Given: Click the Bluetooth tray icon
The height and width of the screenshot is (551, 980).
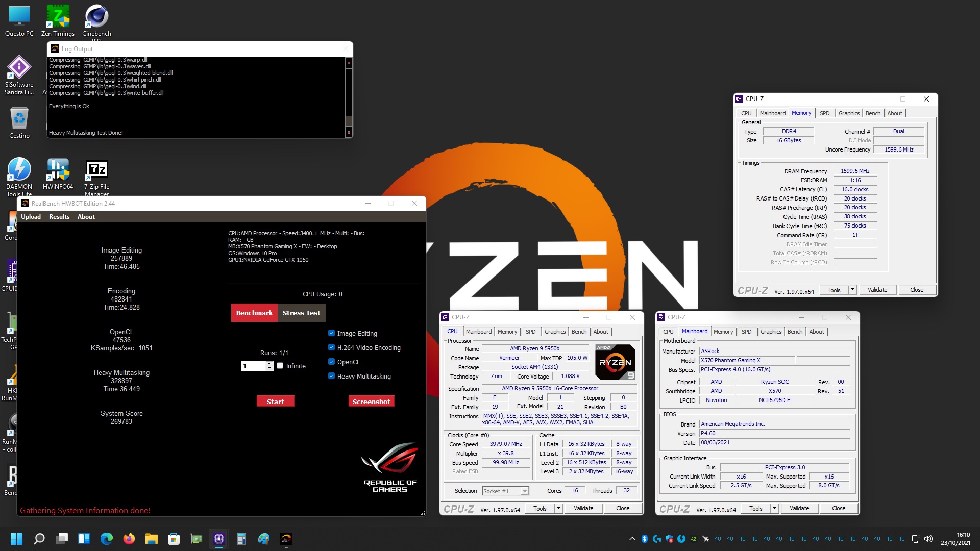Looking at the screenshot, I should (645, 539).
